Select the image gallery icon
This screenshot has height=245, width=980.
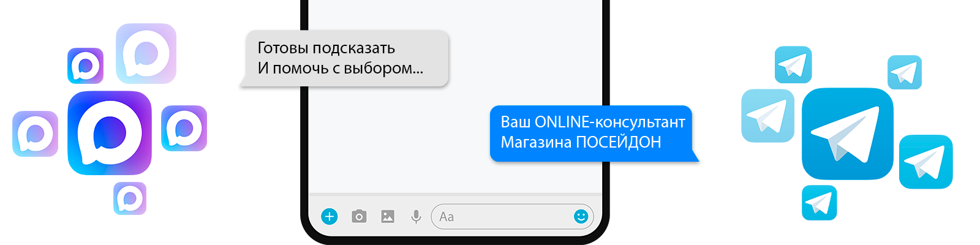point(388,216)
